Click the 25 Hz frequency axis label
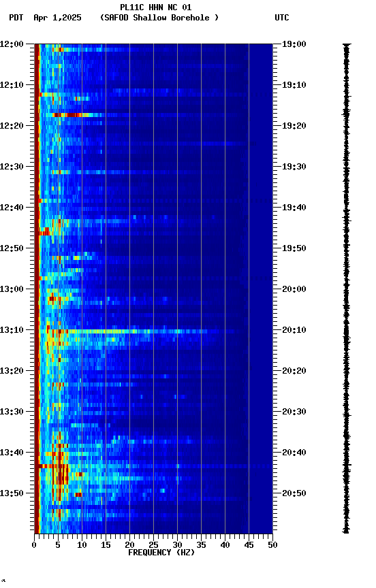376x588 pixels. point(153,545)
